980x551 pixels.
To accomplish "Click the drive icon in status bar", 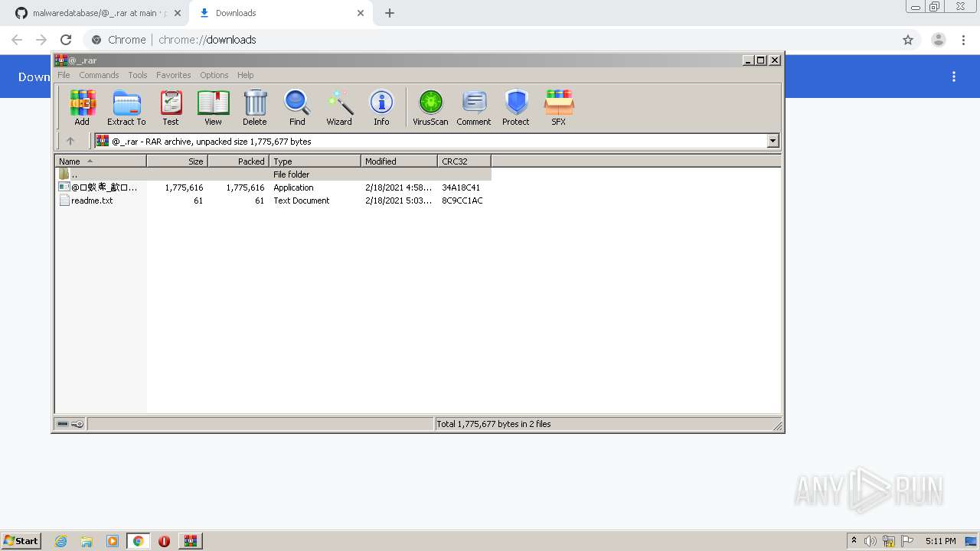I will click(63, 424).
